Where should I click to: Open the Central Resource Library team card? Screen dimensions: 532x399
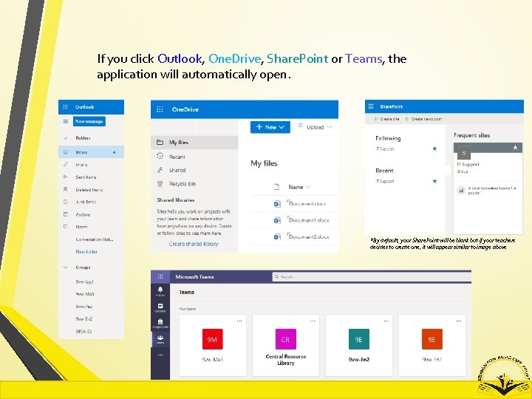(286, 345)
